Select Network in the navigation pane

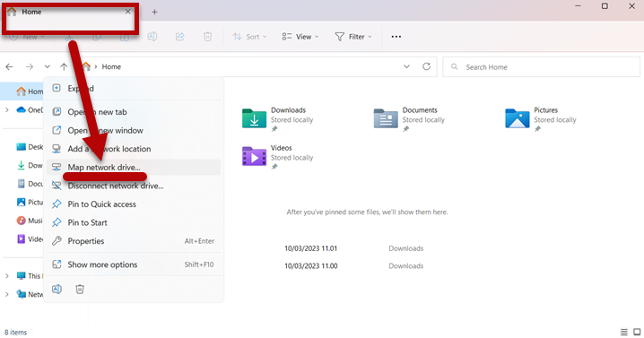30,294
